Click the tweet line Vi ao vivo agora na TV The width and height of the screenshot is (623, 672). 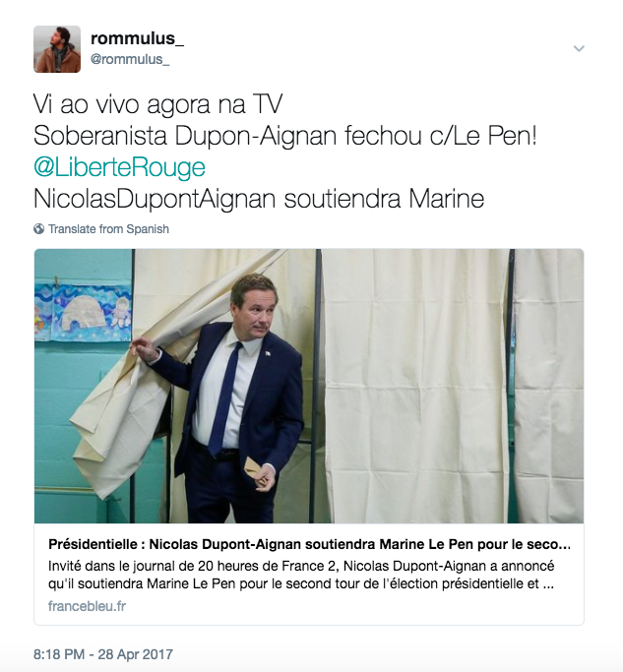[x=157, y=104]
